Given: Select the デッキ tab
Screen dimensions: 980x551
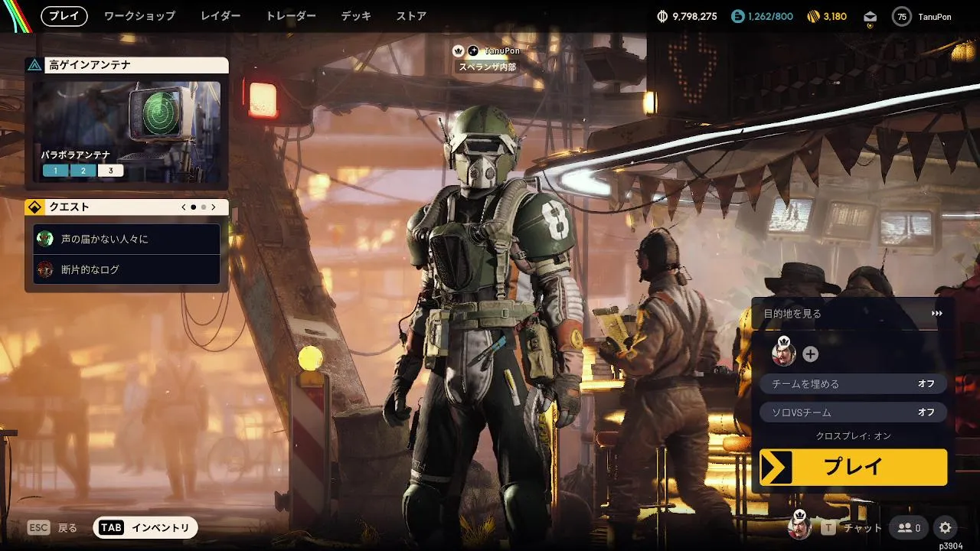Looking at the screenshot, I should [x=356, y=16].
